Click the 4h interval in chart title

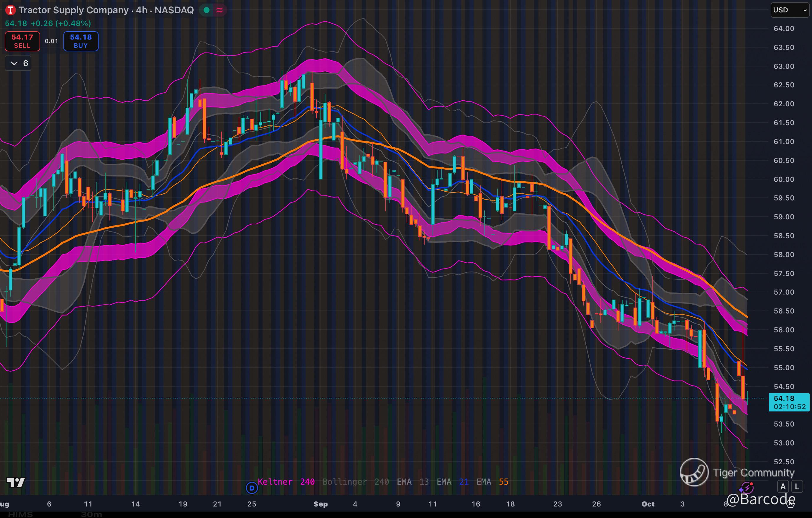pyautogui.click(x=142, y=10)
